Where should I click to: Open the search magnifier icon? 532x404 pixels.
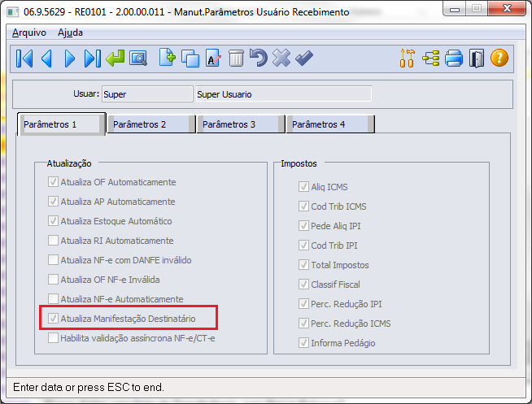pos(138,59)
